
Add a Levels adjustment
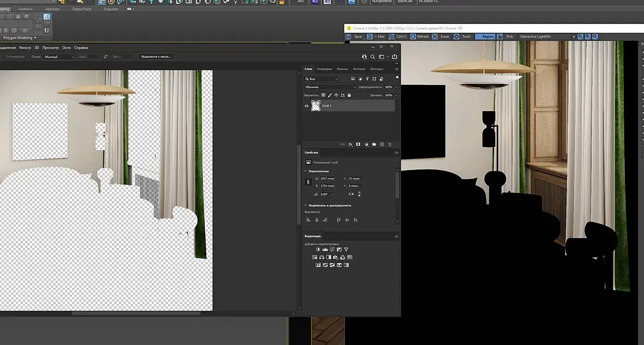point(325,250)
